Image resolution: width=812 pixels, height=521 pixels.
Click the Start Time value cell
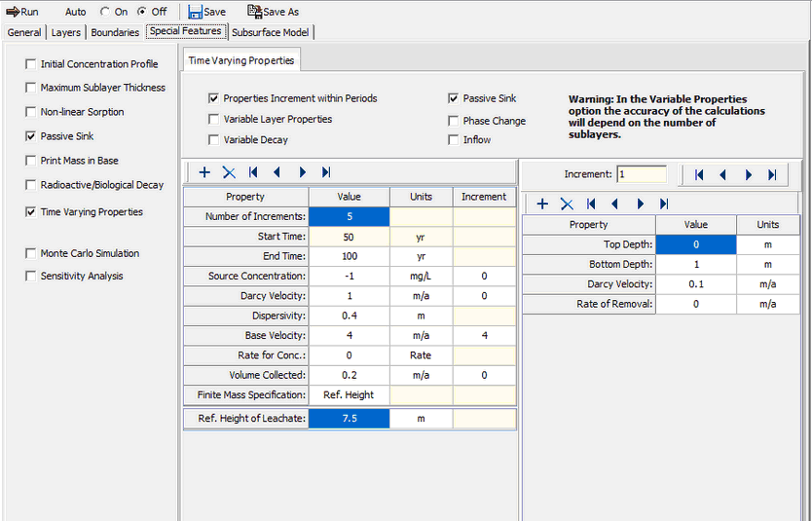349,236
